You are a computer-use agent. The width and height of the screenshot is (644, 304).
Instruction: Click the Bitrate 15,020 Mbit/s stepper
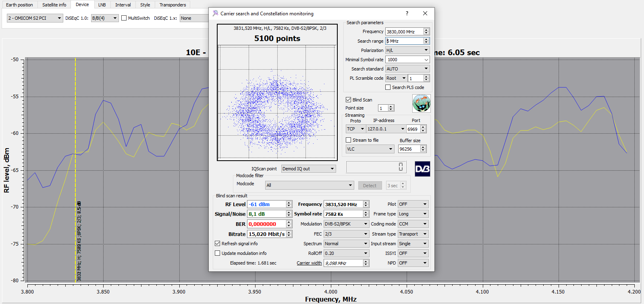(289, 234)
